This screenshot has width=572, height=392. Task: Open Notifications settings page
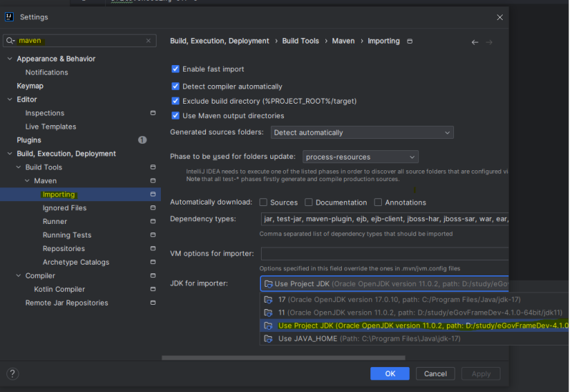point(46,72)
